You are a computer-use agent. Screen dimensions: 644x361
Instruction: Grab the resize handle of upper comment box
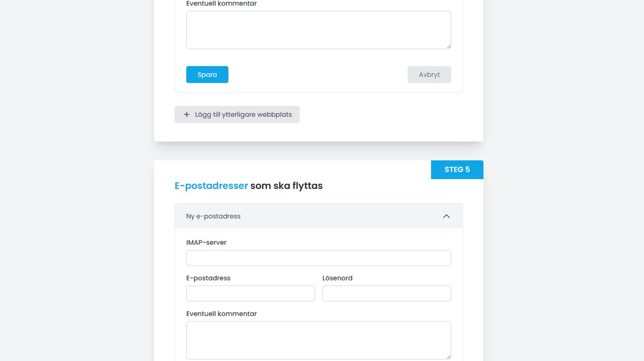[448, 46]
